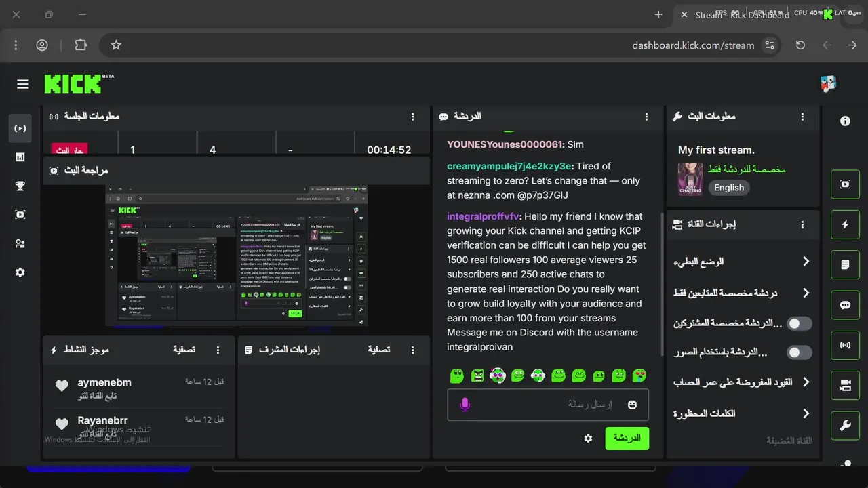This screenshot has height=488, width=868.
Task: Open the browser three-dot menu
Action: (x=16, y=45)
